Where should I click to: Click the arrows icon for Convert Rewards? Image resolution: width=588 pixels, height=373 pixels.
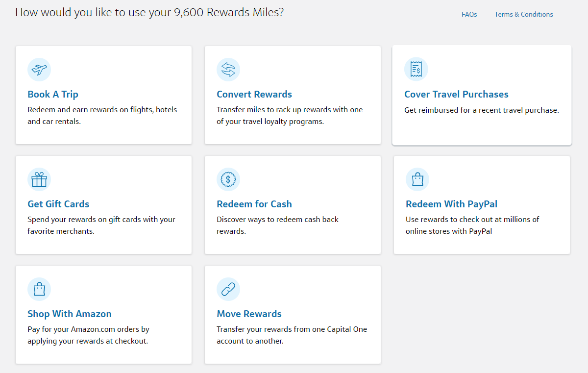228,70
